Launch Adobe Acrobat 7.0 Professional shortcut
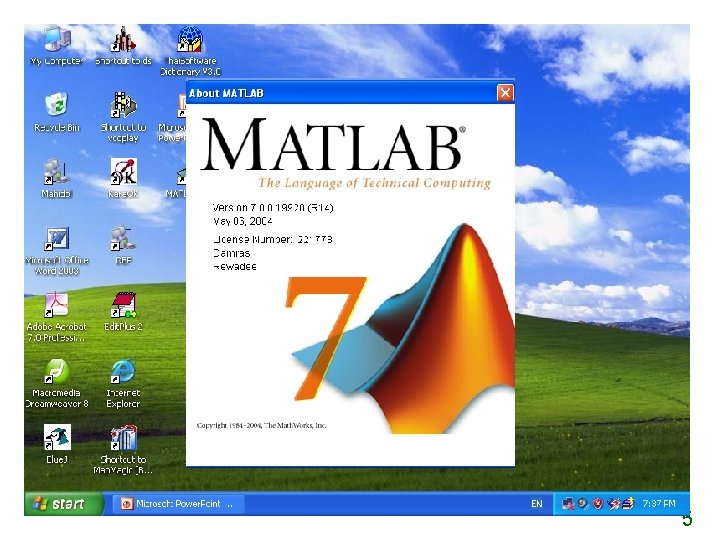Image resolution: width=720 pixels, height=540 pixels. tap(56, 317)
